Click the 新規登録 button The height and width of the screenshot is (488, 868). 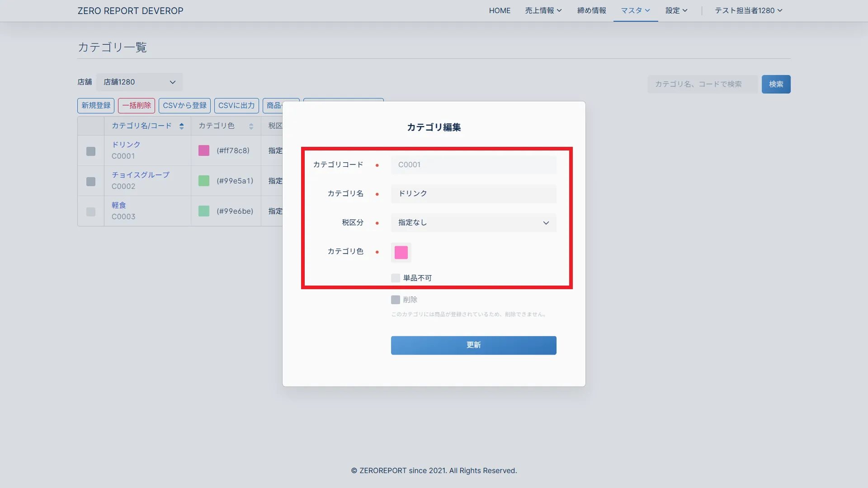pyautogui.click(x=96, y=105)
